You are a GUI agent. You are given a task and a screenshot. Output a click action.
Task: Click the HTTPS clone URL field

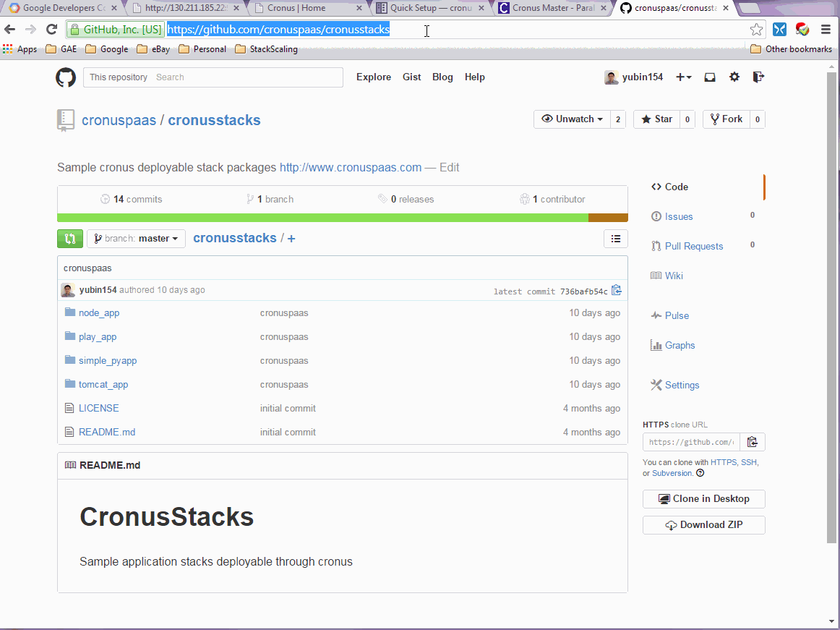691,442
